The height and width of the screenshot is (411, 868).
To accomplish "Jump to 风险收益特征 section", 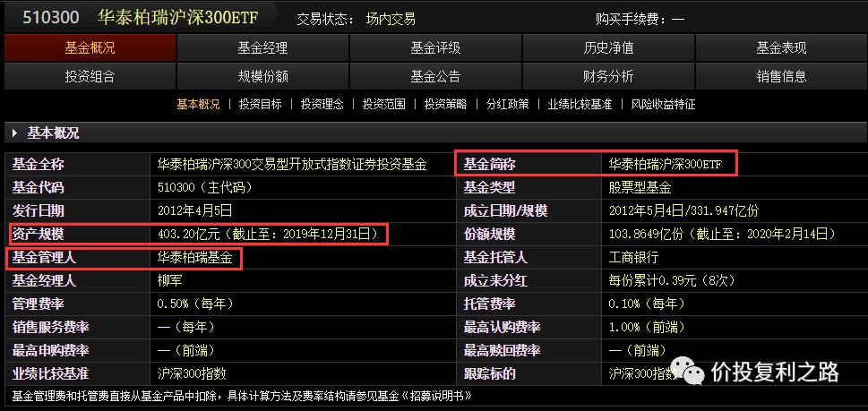I will tap(663, 104).
